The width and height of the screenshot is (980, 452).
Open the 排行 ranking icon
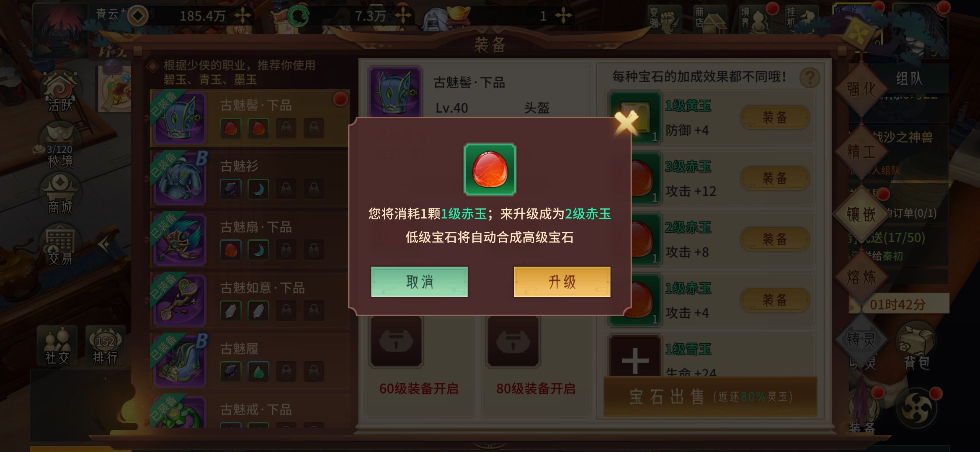click(x=105, y=346)
